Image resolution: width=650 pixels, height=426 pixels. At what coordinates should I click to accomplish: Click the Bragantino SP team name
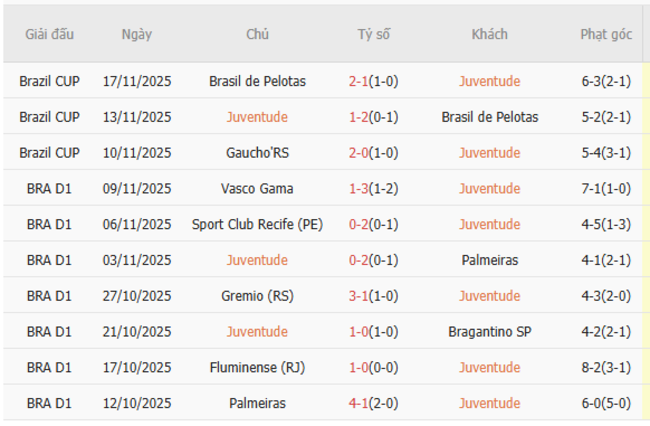490,332
